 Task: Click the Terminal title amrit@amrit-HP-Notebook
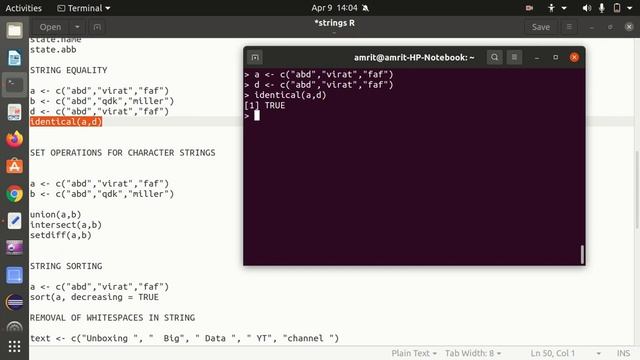(x=414, y=58)
